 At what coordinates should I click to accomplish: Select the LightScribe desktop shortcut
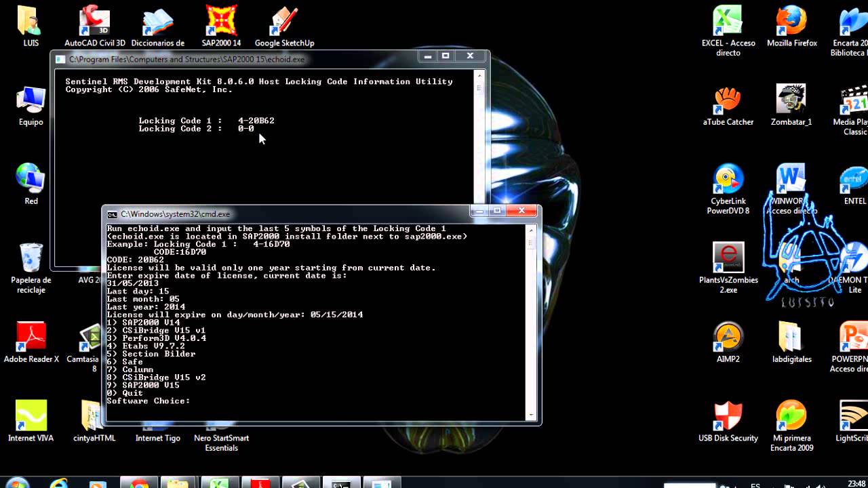[x=852, y=422]
